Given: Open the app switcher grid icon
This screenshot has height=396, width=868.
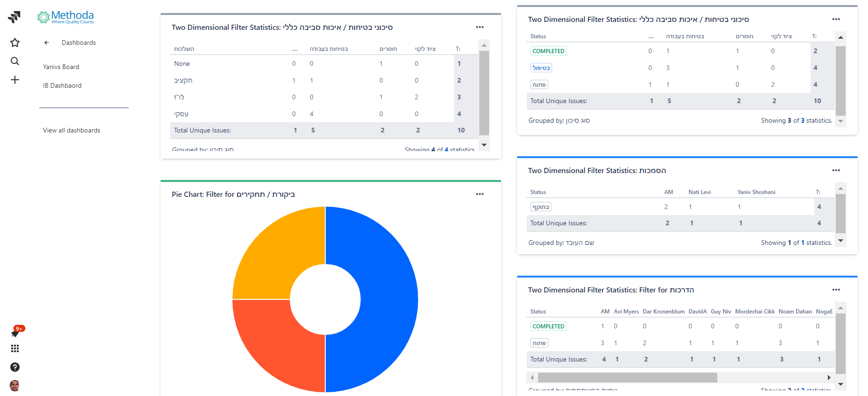Looking at the screenshot, I should (x=15, y=348).
